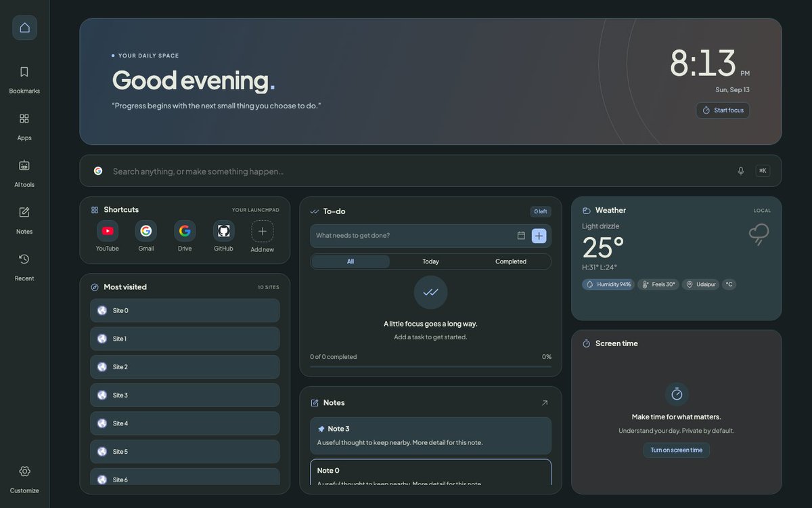Click the Humidity 94% chip
The height and width of the screenshot is (508, 812).
pos(608,284)
